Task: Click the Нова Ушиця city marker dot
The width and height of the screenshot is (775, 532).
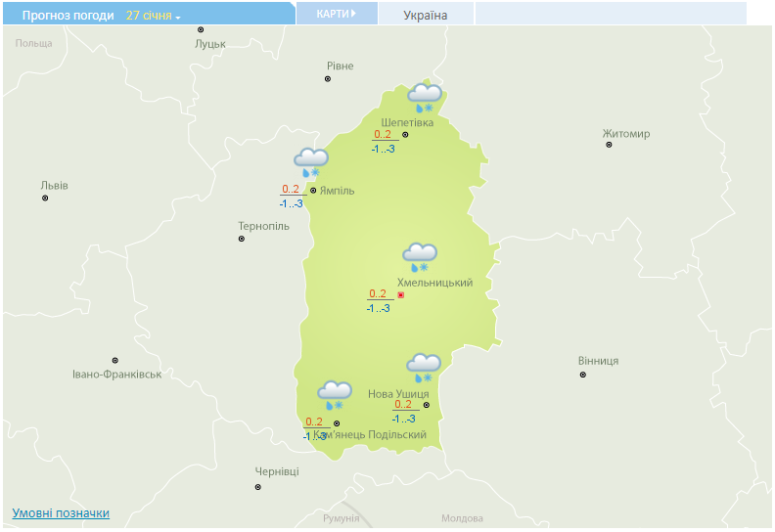Action: coord(426,404)
